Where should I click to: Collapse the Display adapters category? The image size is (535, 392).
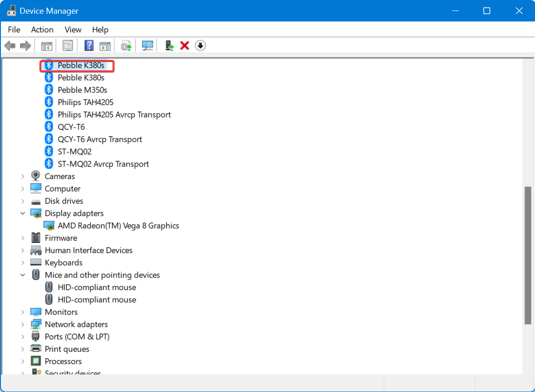(23, 213)
